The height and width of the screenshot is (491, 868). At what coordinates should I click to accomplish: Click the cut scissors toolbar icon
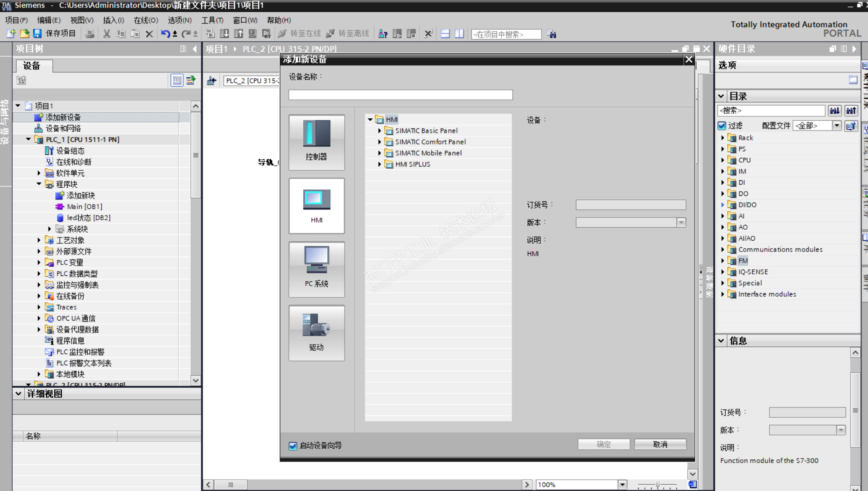click(x=106, y=34)
